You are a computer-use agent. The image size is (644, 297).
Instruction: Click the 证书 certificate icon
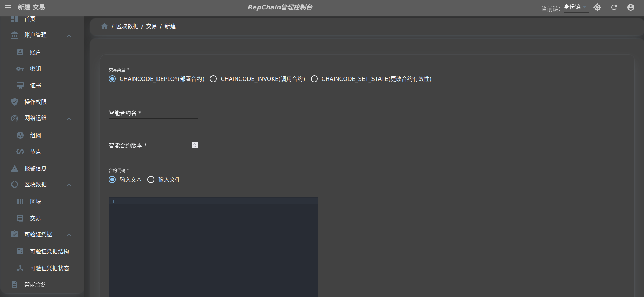pos(20,85)
